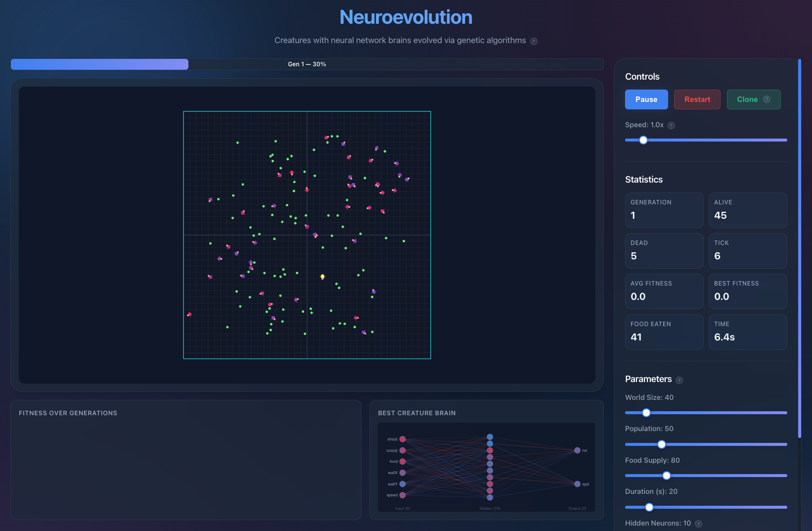Click the Speed slider handle
The height and width of the screenshot is (531, 812).
(x=643, y=140)
